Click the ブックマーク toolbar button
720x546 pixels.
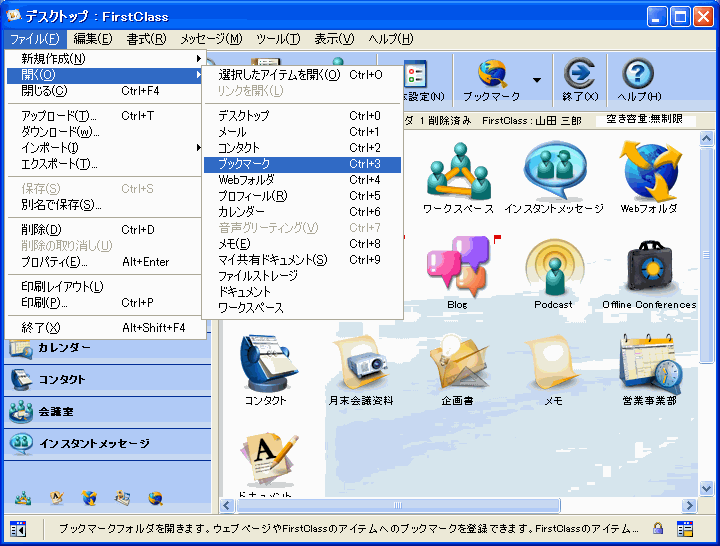pos(491,80)
